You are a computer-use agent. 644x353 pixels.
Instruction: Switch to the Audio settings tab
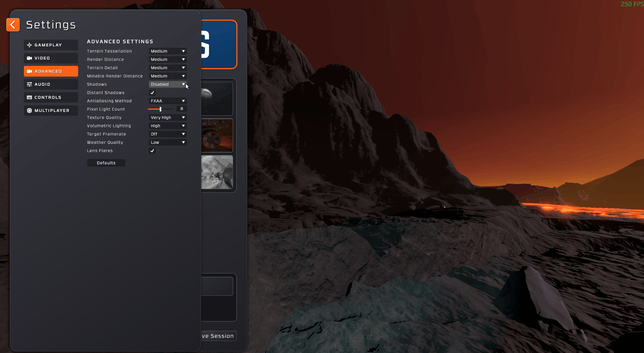[x=51, y=84]
